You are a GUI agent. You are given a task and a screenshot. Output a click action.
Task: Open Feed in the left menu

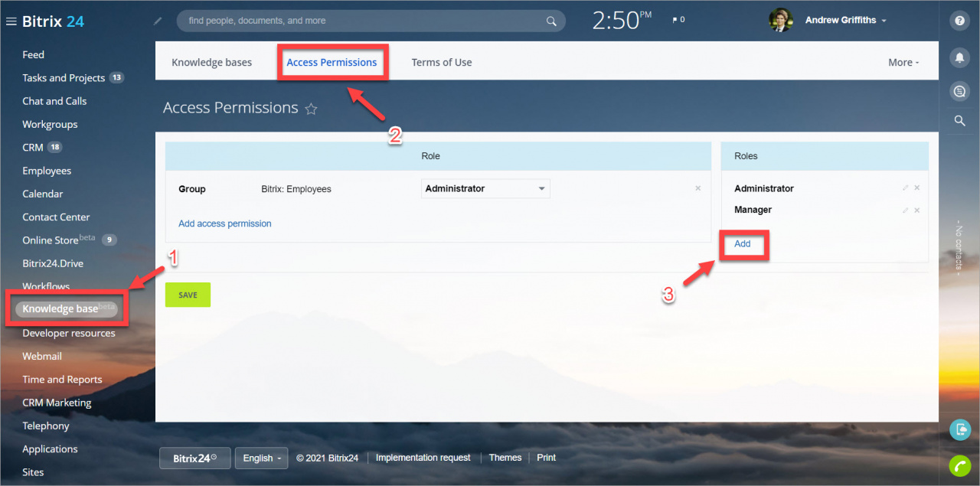(x=34, y=54)
